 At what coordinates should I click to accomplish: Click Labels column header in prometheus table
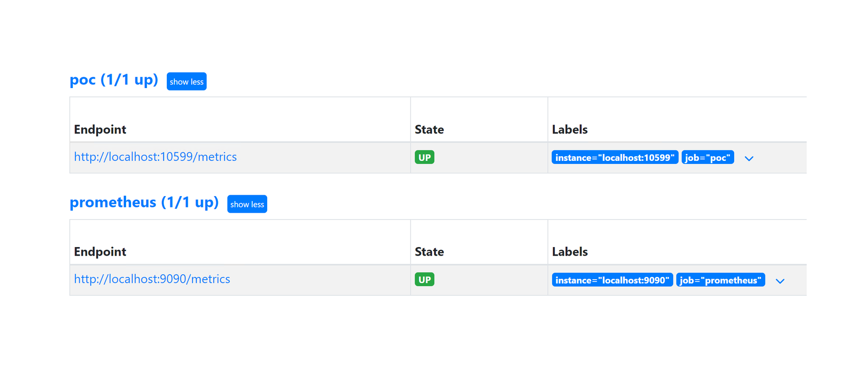(569, 252)
